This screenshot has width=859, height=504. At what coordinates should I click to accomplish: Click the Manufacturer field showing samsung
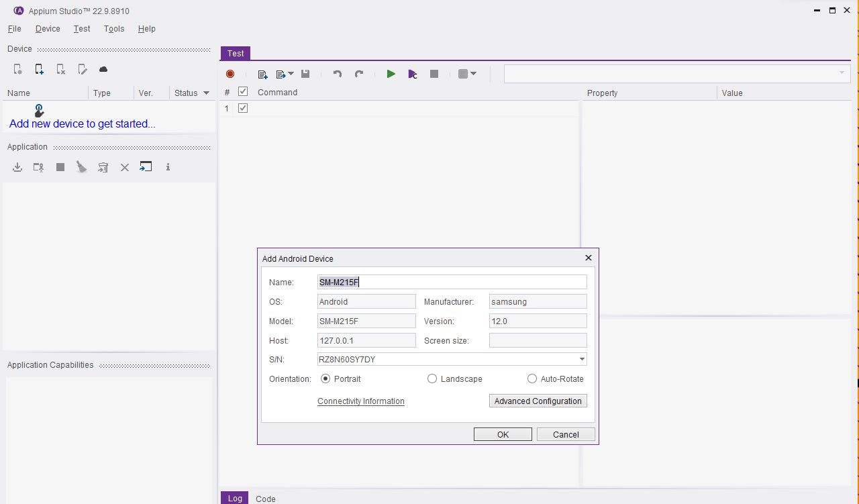[x=538, y=301]
